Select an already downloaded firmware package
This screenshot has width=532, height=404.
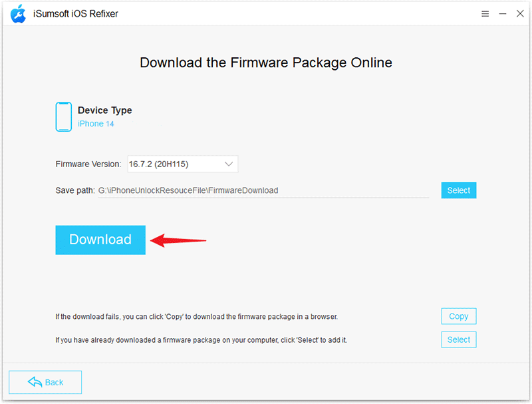458,339
